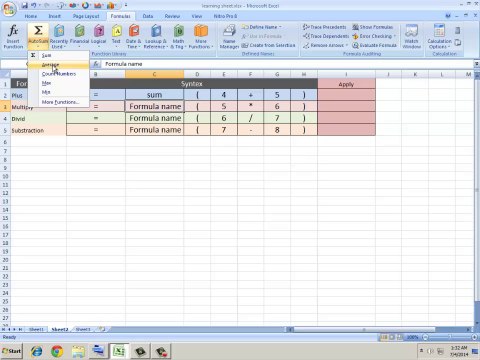
Task: Open the Nitro Pro 8 ribbon tab
Action: (x=225, y=16)
